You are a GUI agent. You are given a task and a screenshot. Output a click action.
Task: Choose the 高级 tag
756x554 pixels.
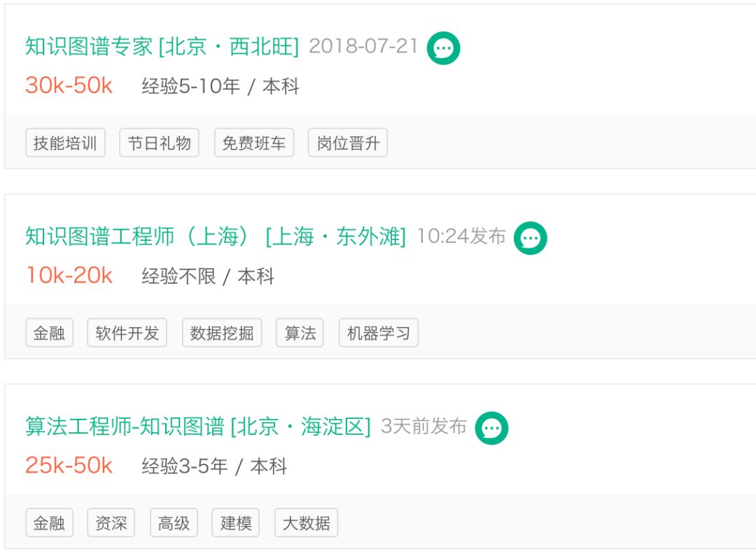tap(174, 522)
